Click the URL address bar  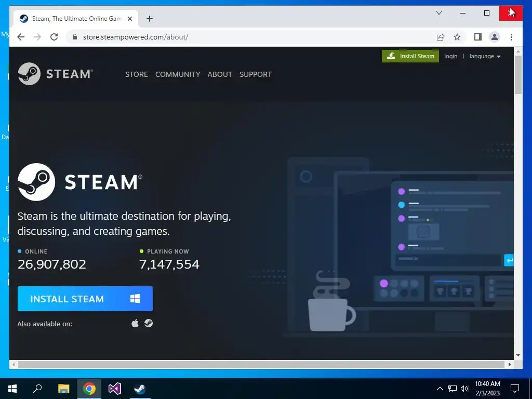[x=251, y=37]
